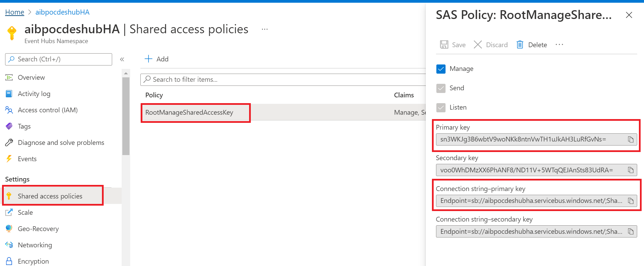Open Shared access policies settings
The width and height of the screenshot is (644, 266).
pos(50,196)
